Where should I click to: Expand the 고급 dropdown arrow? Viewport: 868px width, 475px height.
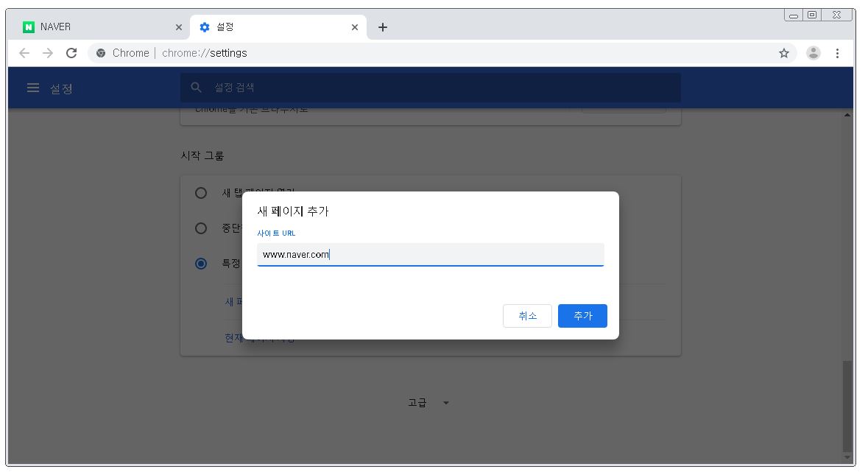click(446, 403)
